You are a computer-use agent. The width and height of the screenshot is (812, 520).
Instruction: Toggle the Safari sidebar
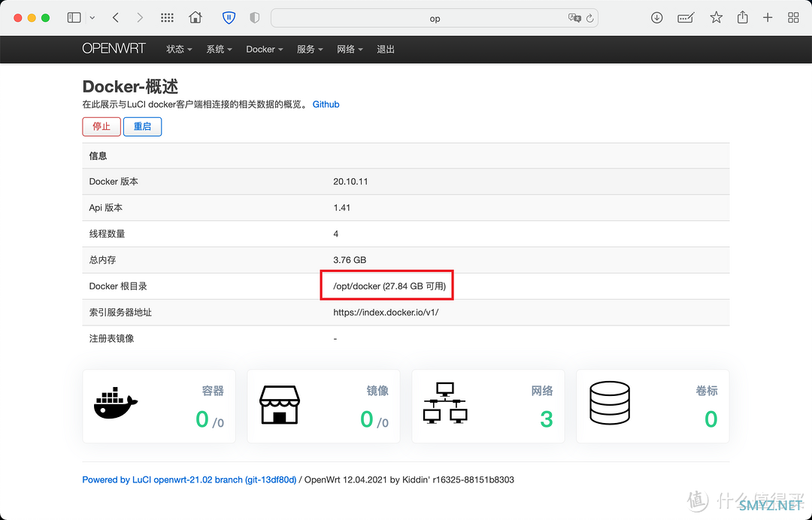tap(74, 18)
